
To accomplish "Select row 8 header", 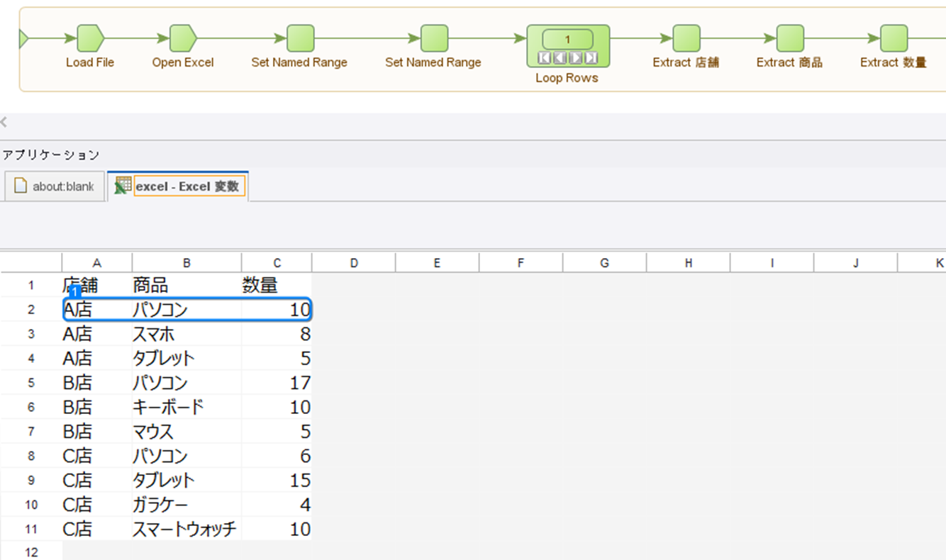I will coord(31,456).
